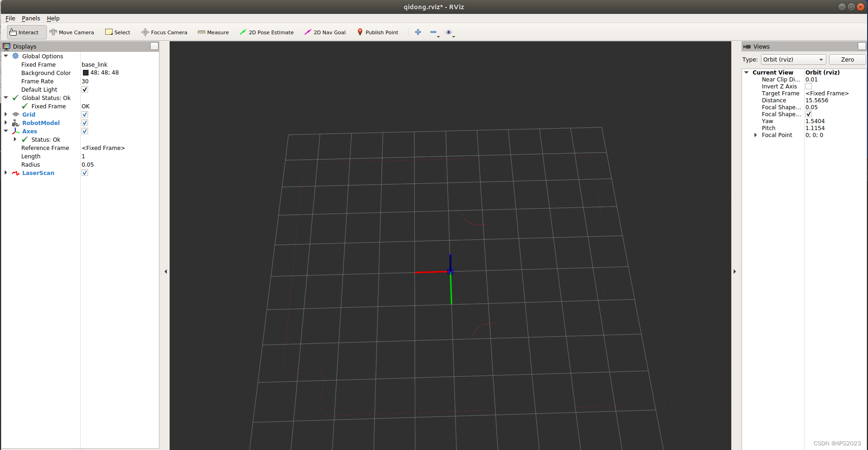
Task: Click the Grid display icon
Action: tap(16, 114)
